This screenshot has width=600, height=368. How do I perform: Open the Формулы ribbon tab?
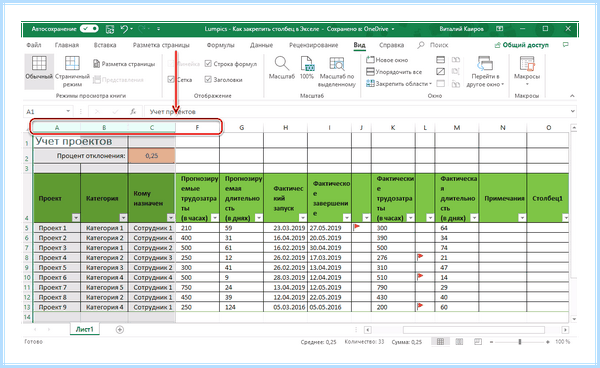(220, 45)
